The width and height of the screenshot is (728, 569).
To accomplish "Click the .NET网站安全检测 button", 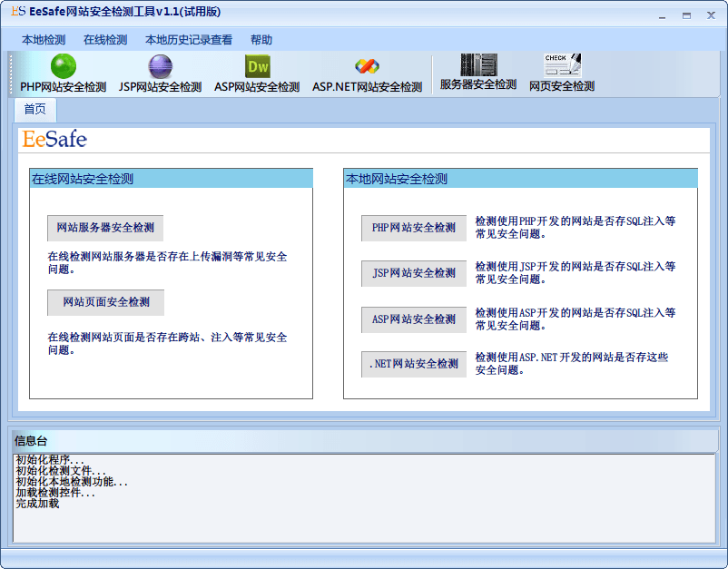I will (x=414, y=364).
